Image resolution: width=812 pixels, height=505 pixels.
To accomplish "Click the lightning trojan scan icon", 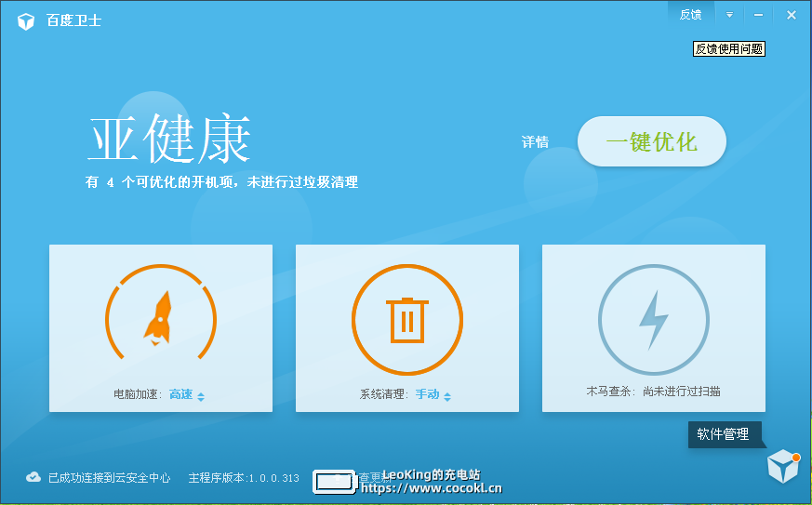I will 654,319.
